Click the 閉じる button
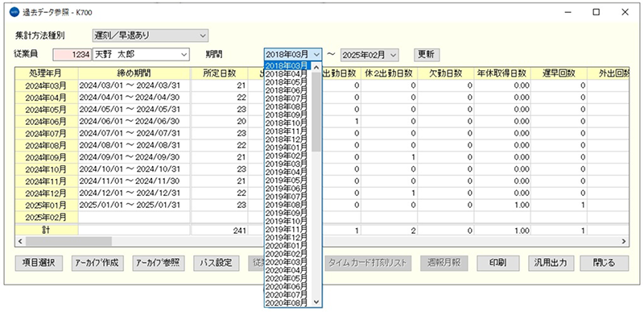The image size is (644, 312). coord(605,263)
